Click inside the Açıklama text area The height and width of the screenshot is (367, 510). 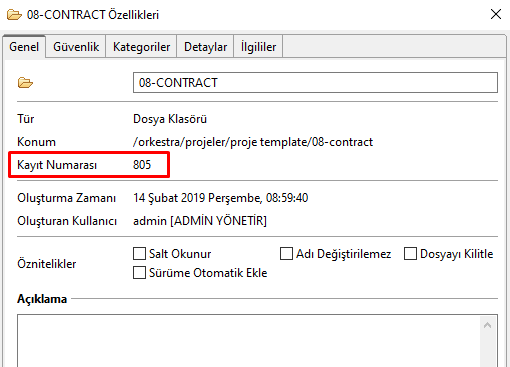click(249, 340)
